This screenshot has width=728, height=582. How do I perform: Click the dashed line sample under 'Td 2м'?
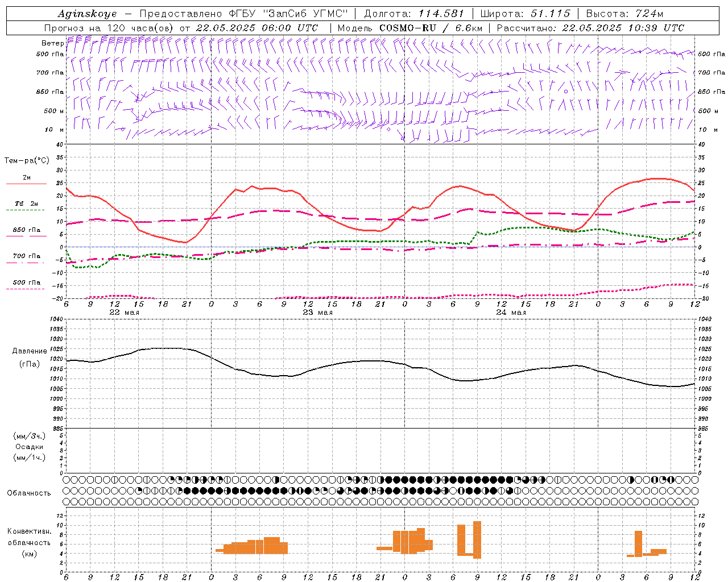(x=25, y=210)
